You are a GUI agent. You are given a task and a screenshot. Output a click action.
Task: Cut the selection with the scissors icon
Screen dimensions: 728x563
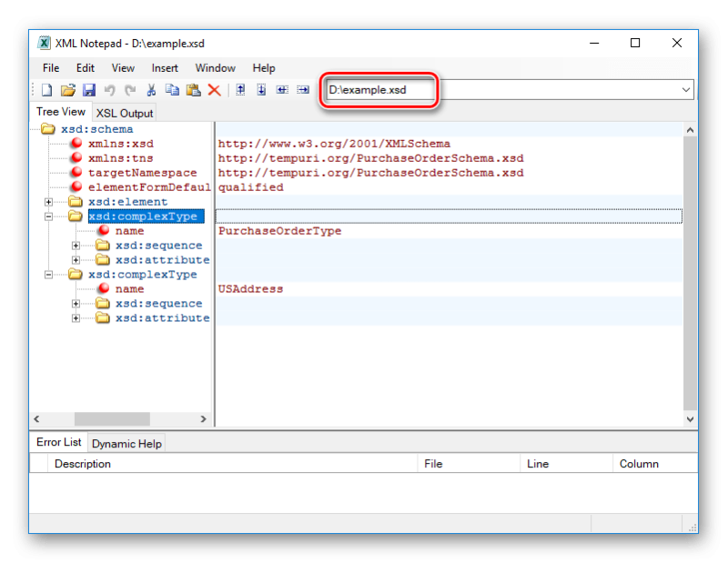click(x=151, y=89)
